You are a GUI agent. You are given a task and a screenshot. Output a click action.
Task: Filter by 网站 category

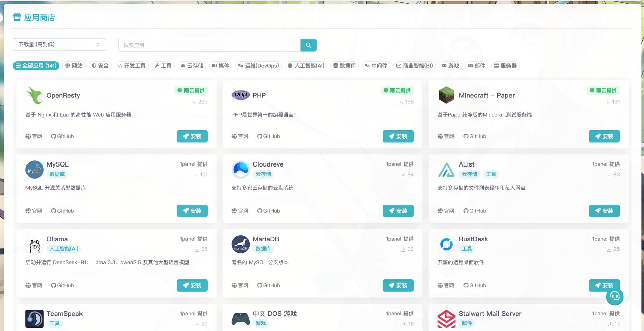(74, 66)
